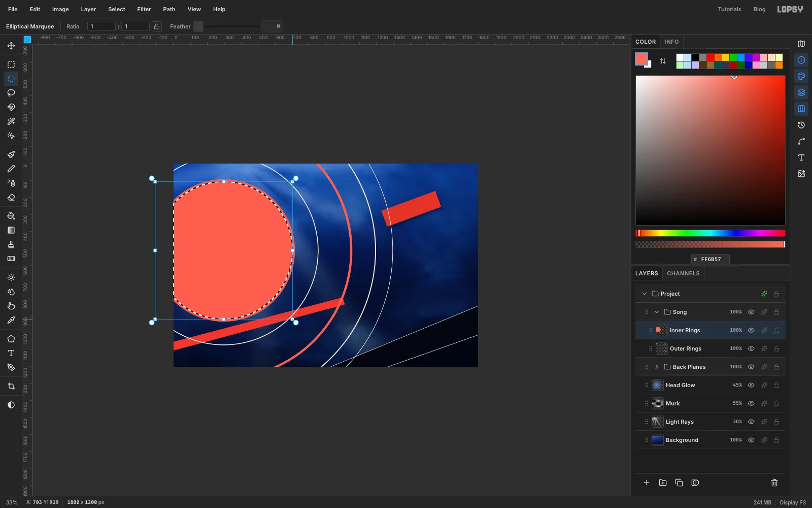Collapse the Project group
Image resolution: width=812 pixels, height=508 pixels.
click(645, 294)
